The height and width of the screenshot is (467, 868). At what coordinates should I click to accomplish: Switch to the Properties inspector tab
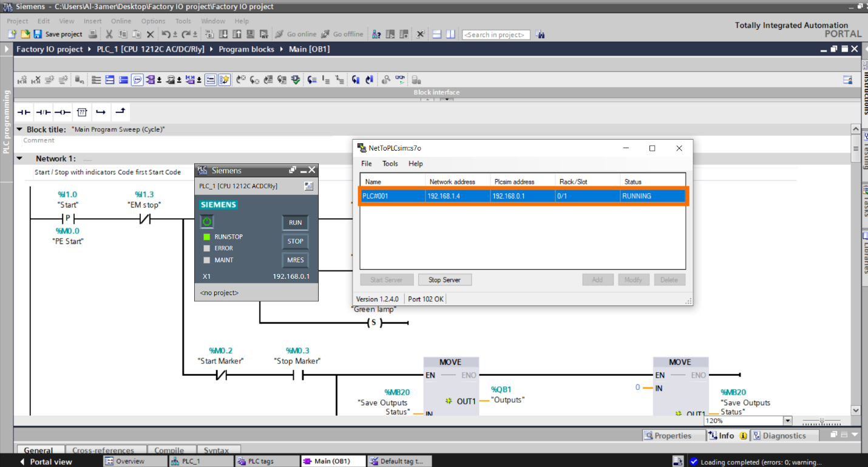(673, 435)
